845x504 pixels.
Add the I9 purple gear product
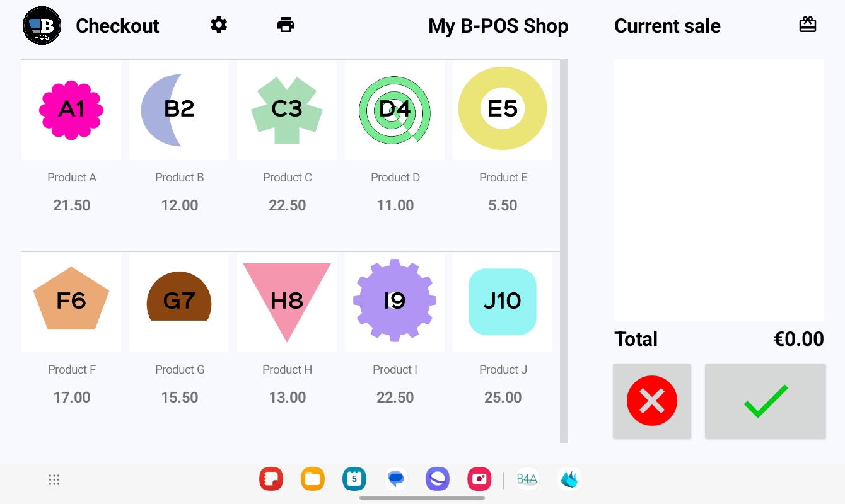[395, 302]
